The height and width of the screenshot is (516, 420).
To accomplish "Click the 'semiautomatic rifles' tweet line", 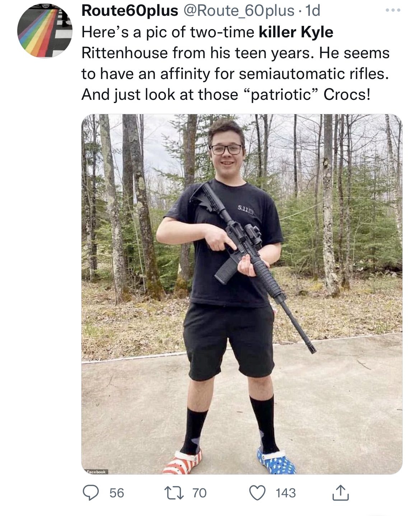I will pyautogui.click(x=235, y=74).
